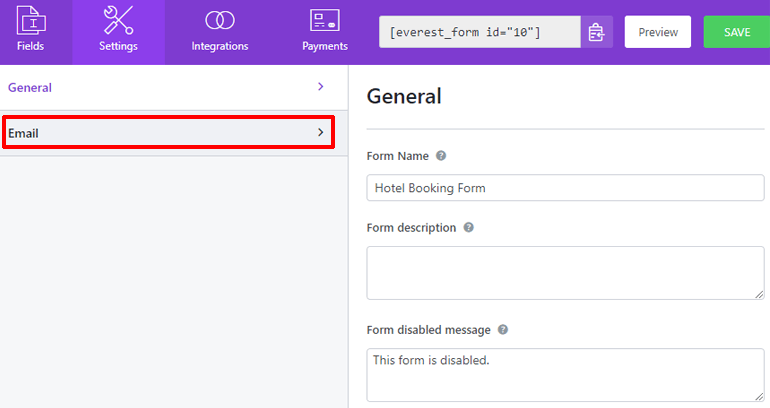Screen dimensions: 770x408
Task: Click the Form description text area
Action: pos(565,272)
